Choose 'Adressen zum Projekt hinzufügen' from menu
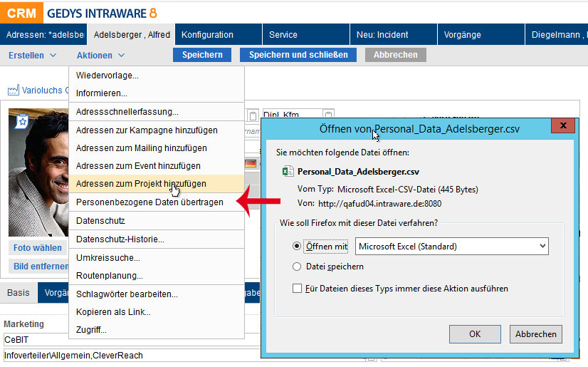This screenshot has width=588, height=367. pyautogui.click(x=141, y=184)
